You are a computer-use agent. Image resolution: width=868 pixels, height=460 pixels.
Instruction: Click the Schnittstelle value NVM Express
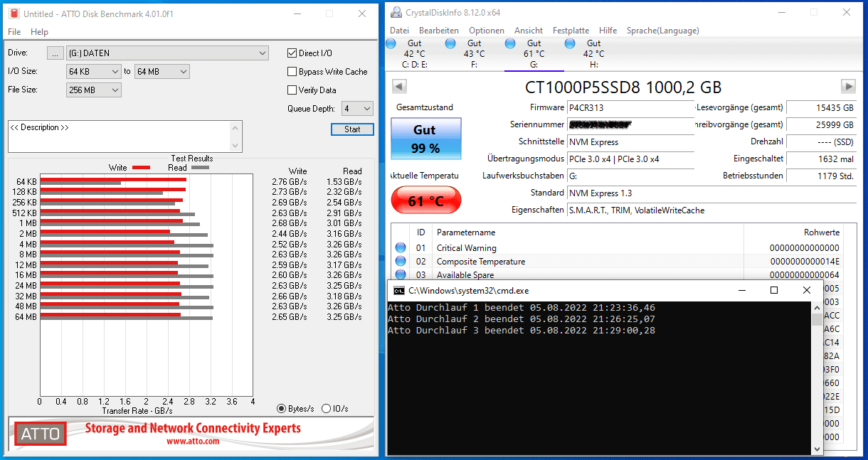(x=630, y=141)
